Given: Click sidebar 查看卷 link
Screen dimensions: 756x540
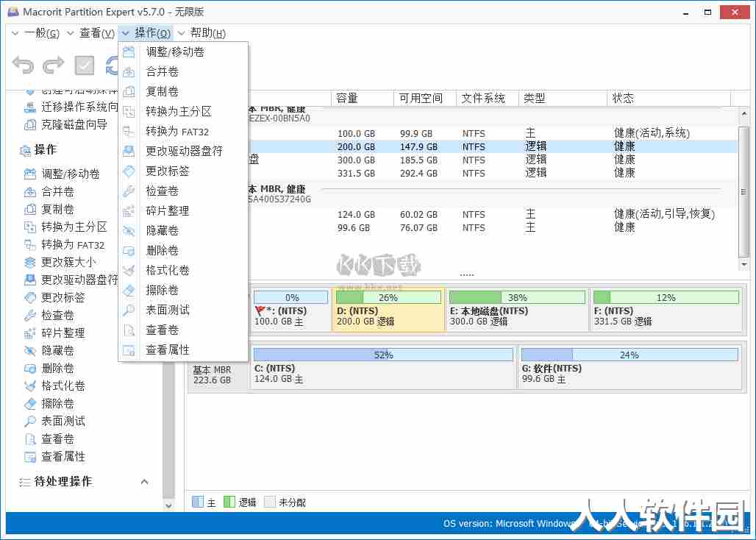Looking at the screenshot, I should click(x=58, y=439).
